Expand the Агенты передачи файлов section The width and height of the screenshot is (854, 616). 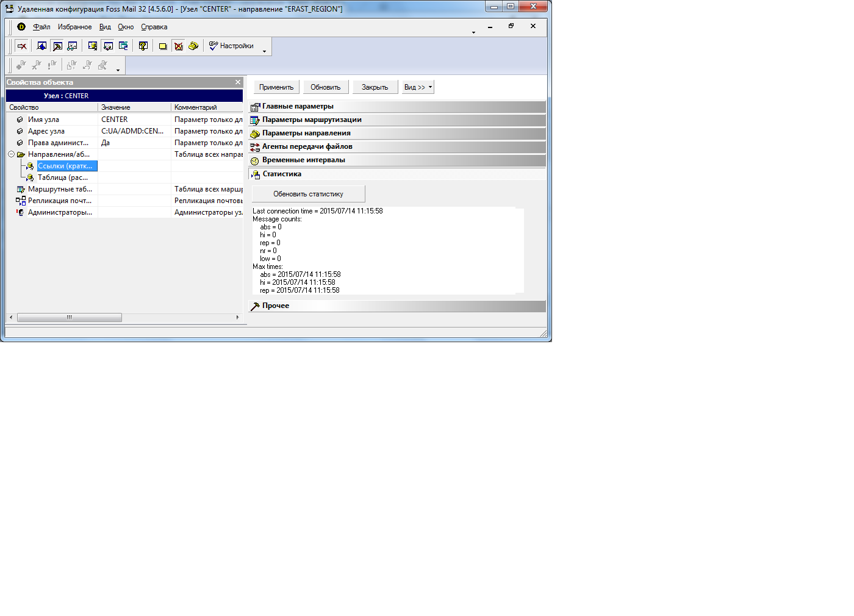point(397,147)
